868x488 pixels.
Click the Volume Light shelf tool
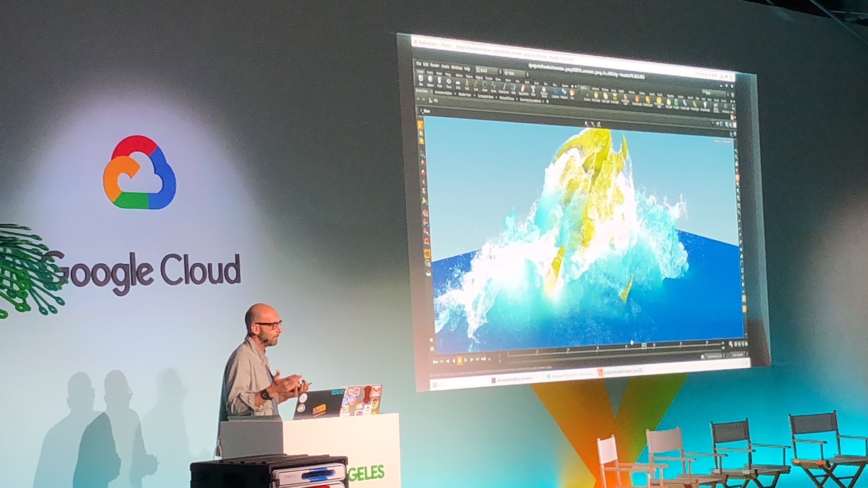(637, 100)
